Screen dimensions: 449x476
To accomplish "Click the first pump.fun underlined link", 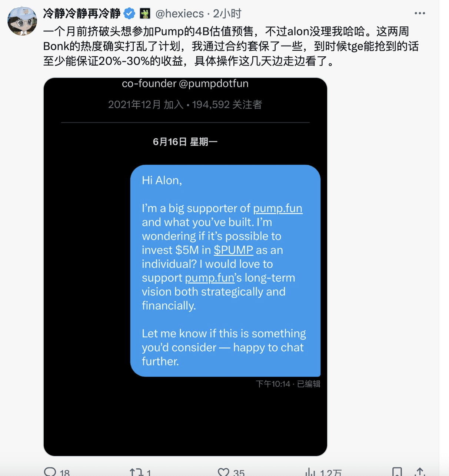I will pos(278,208).
